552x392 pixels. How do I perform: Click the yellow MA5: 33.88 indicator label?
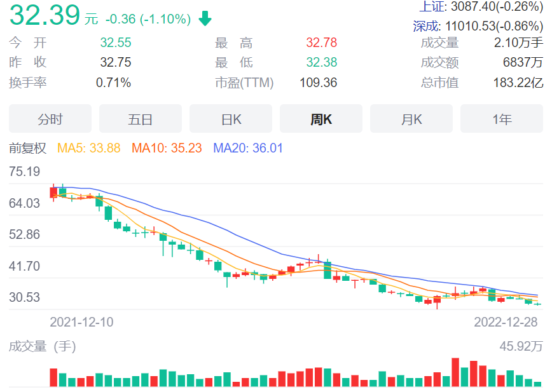point(89,149)
